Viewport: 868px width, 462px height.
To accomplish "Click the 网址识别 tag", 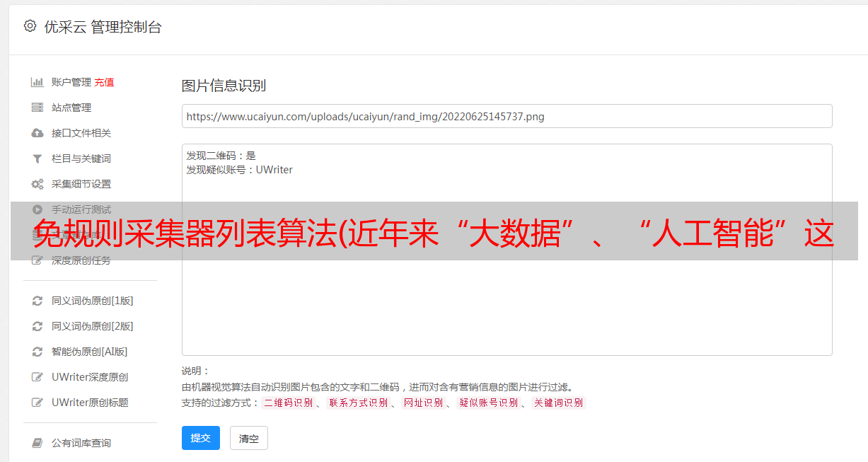I will pos(423,403).
